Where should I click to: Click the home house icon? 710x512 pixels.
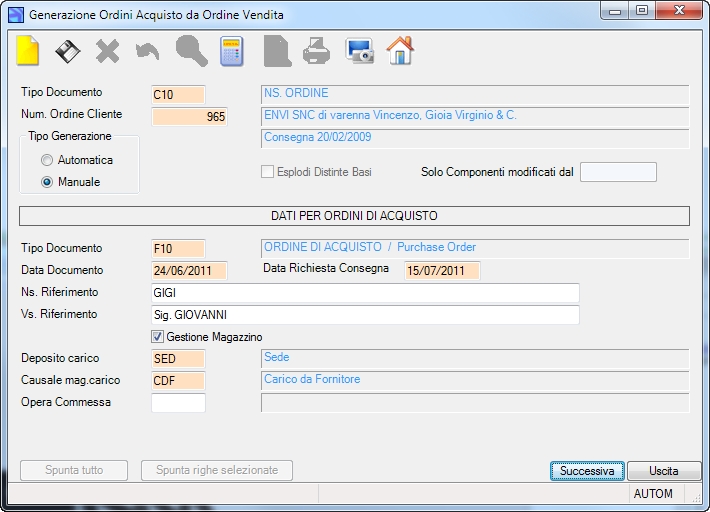pos(400,51)
